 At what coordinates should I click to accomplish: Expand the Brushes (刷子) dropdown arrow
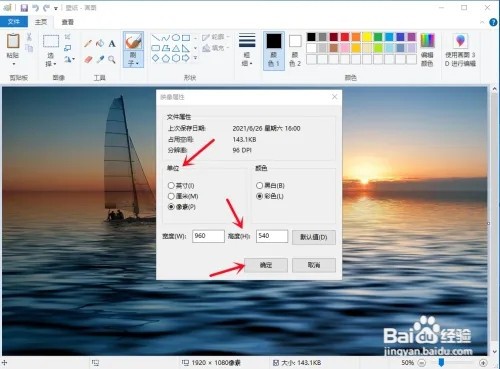tap(137, 63)
